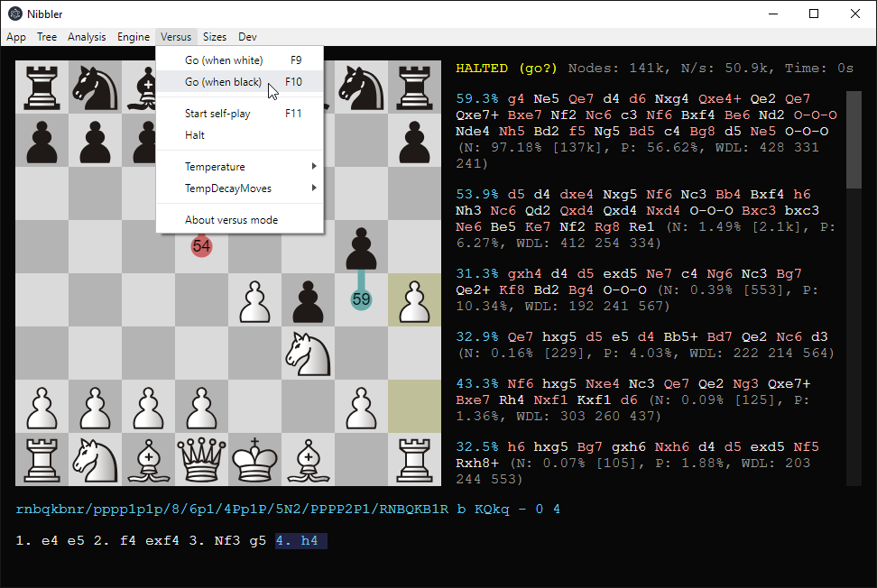Image resolution: width=877 pixels, height=588 pixels.
Task: Open the Analysis menu
Action: pyautogui.click(x=87, y=37)
